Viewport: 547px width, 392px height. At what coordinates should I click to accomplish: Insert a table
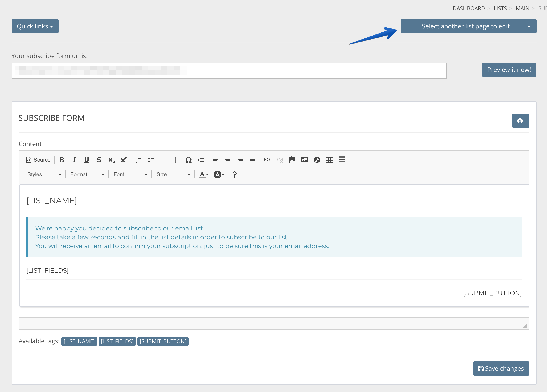coord(329,160)
